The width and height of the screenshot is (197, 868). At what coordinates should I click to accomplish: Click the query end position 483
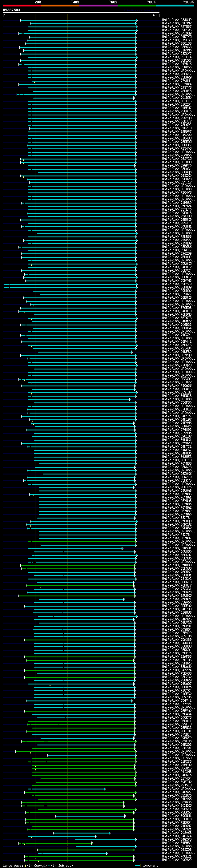click(155, 15)
